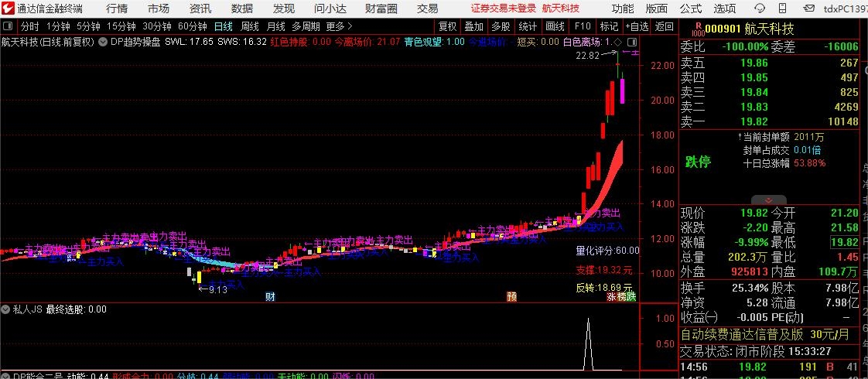Click the 跌停 status label

tap(699, 162)
